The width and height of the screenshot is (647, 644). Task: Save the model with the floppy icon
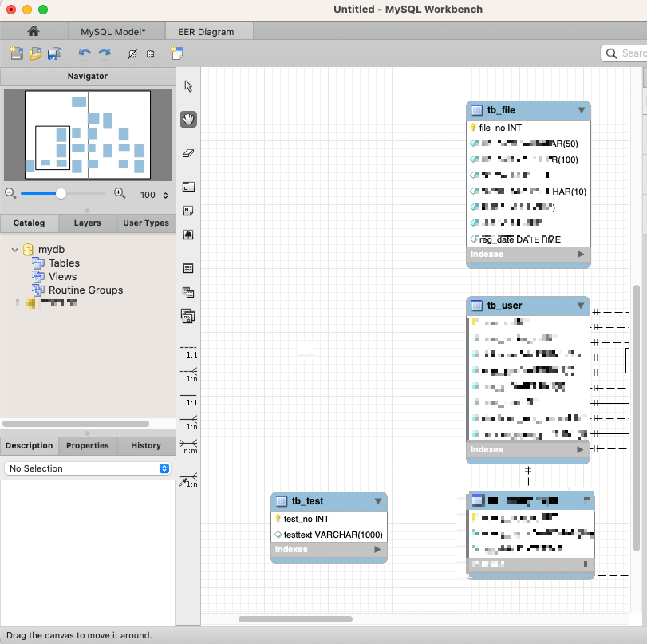point(54,53)
